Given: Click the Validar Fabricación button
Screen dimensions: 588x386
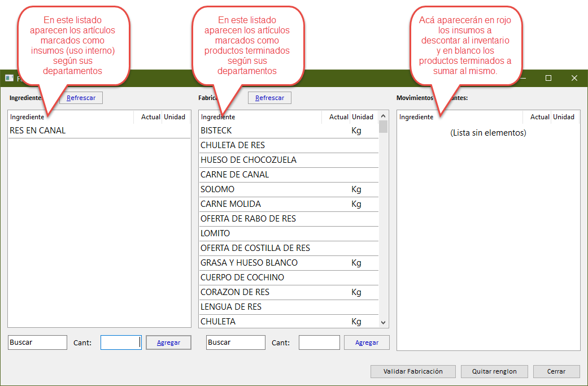Looking at the screenshot, I should [x=413, y=371].
